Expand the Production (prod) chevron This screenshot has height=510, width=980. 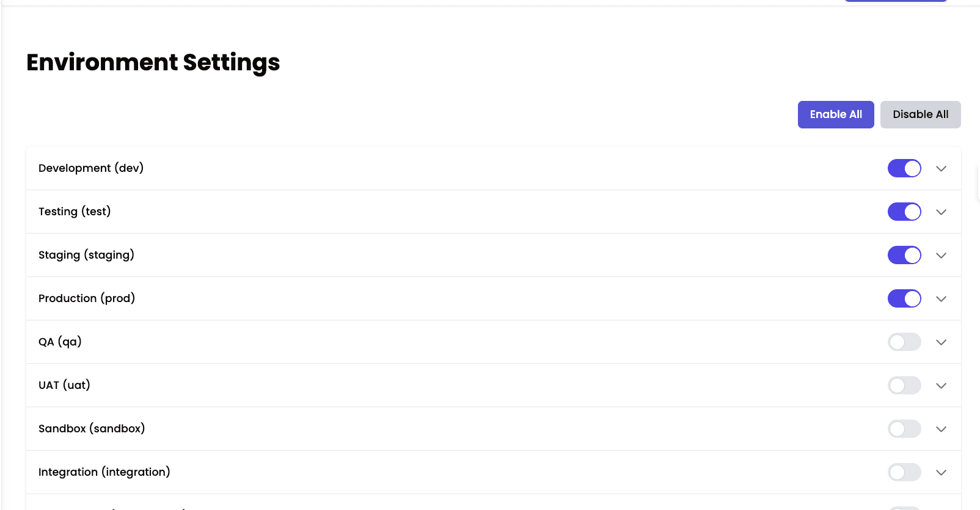tap(941, 299)
